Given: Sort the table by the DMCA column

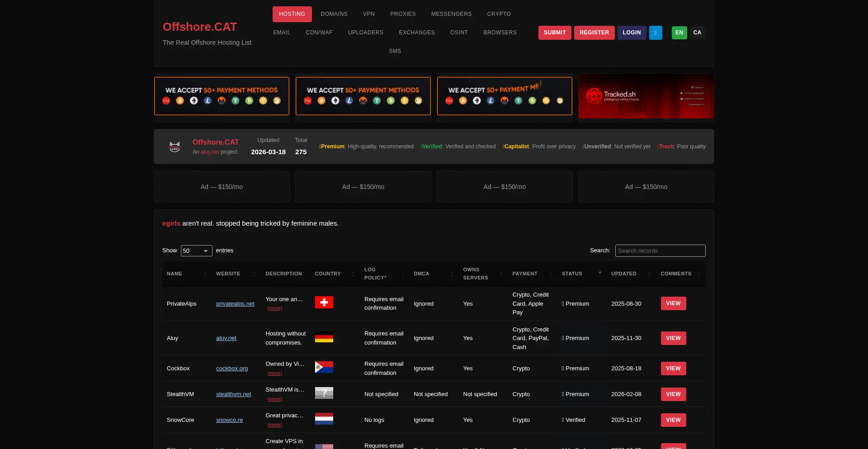Looking at the screenshot, I should (x=434, y=274).
